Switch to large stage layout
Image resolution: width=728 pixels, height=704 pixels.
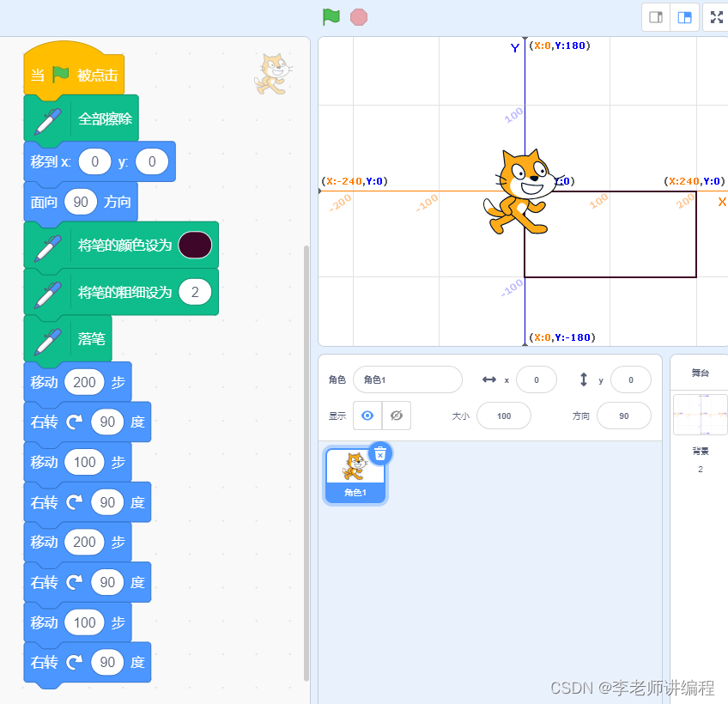(x=684, y=18)
